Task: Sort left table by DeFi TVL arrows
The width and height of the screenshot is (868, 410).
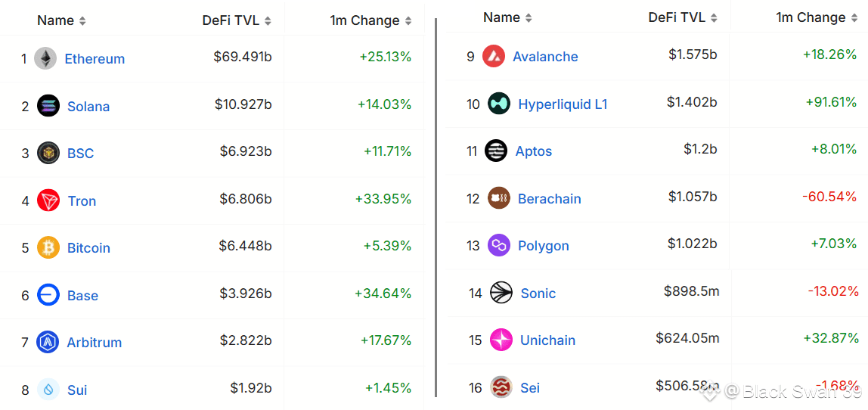Action: point(268,21)
